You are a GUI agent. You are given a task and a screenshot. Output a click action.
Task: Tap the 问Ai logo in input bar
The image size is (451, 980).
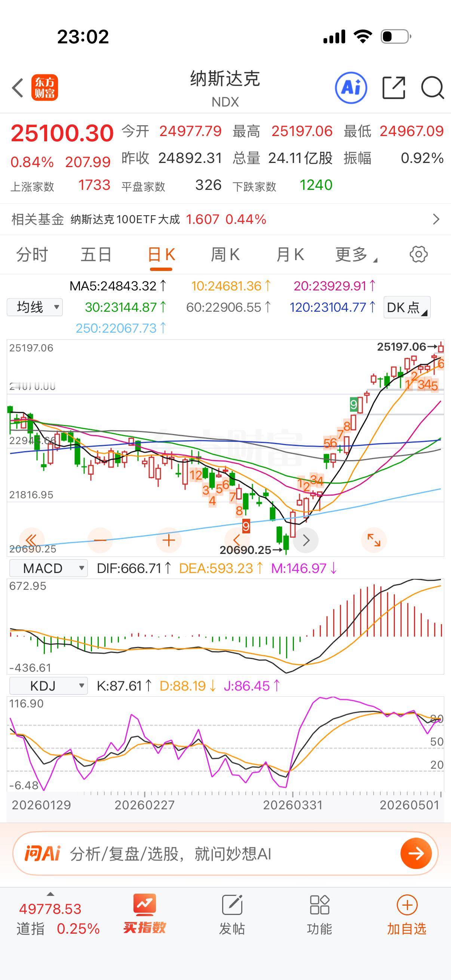click(x=43, y=854)
